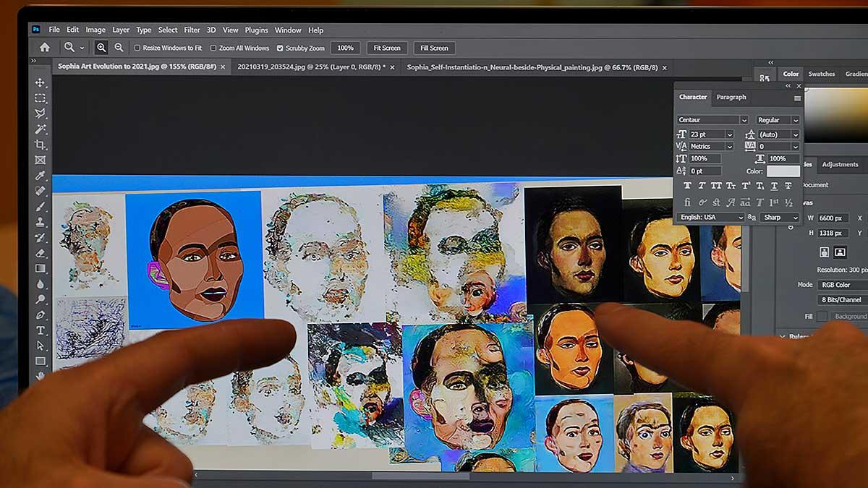Open the Adjustments panel tab
This screenshot has width=868, height=488.
click(840, 164)
